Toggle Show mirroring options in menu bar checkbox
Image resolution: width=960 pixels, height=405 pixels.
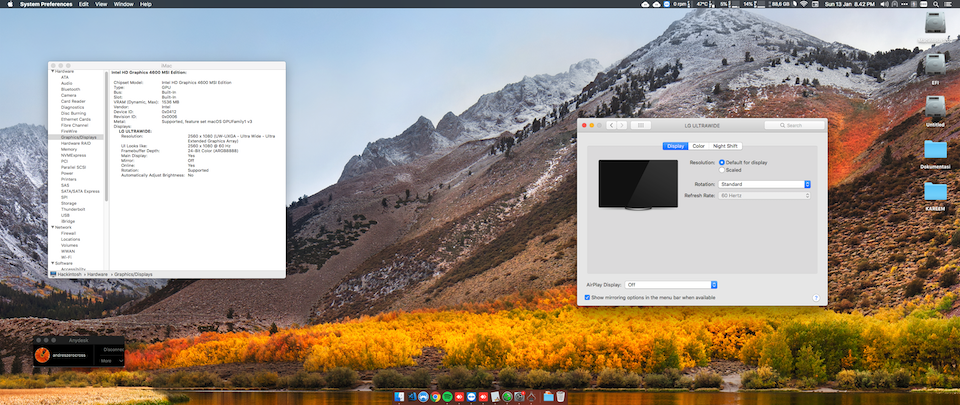[588, 297]
